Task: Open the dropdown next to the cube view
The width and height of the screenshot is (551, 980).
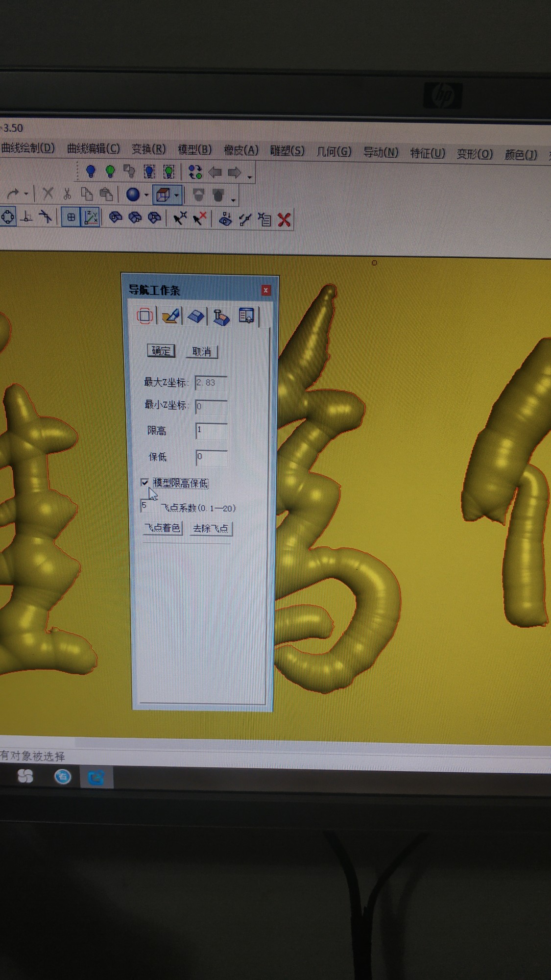Action: click(177, 196)
